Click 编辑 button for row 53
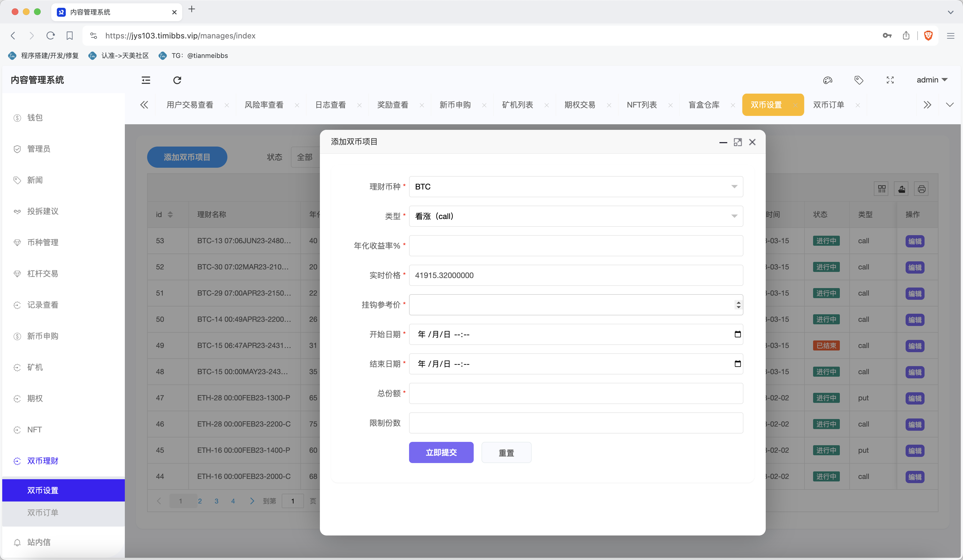The image size is (963, 560). (x=915, y=242)
